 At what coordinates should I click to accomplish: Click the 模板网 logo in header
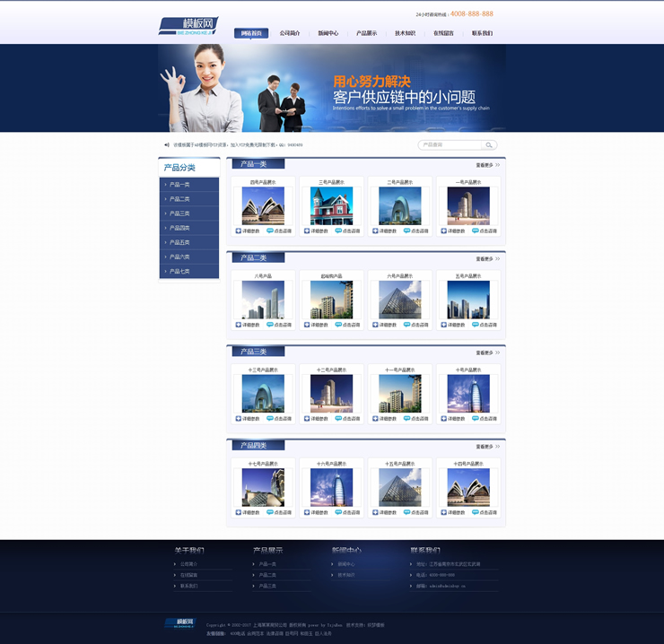188,26
